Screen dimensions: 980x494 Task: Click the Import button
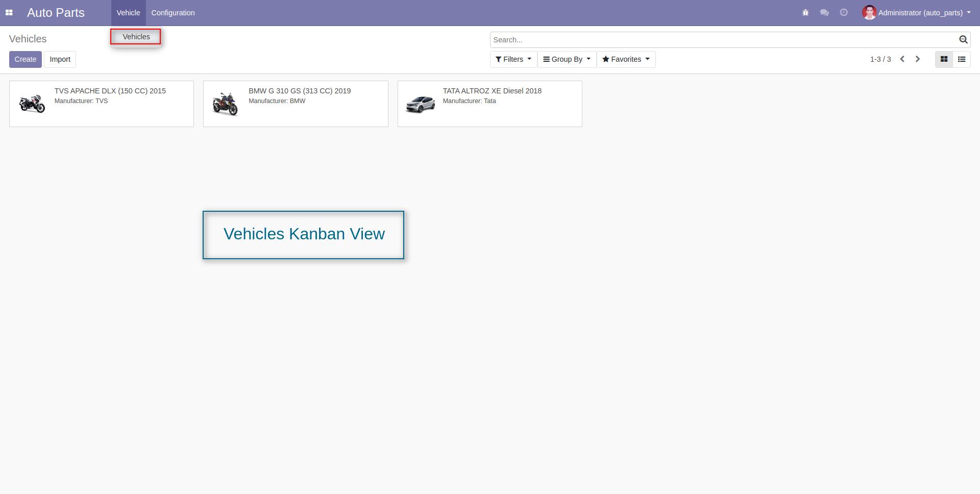pos(60,59)
